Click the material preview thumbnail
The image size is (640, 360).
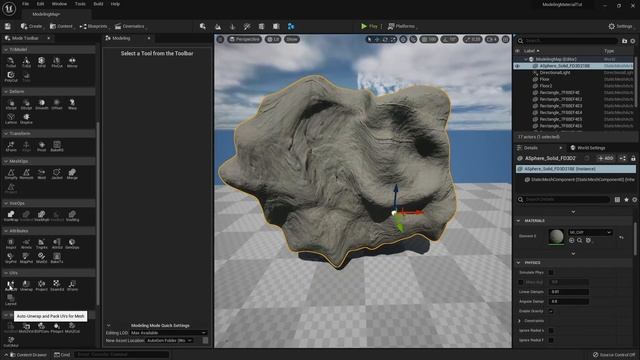[x=556, y=237]
